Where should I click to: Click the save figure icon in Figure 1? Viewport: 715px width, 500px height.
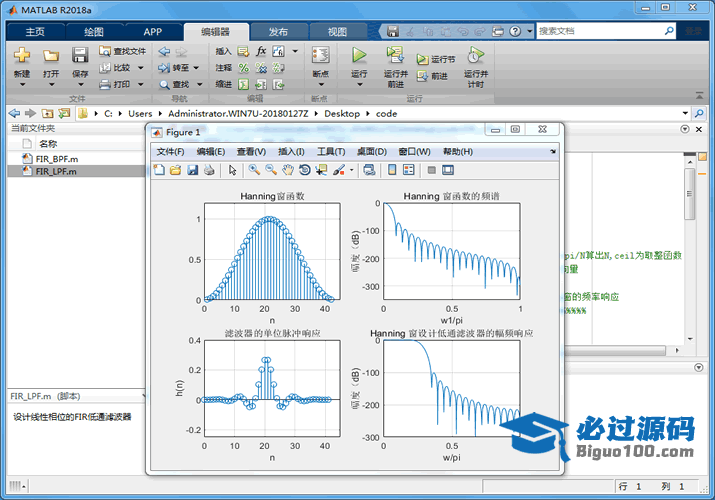coord(192,170)
